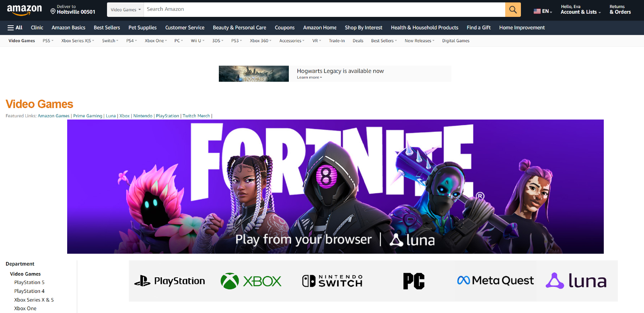Expand the Xbox 360 submenu
The image size is (644, 313).
261,41
